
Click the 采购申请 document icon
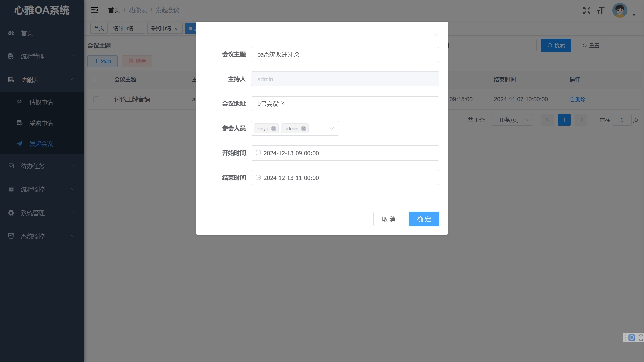click(x=20, y=123)
